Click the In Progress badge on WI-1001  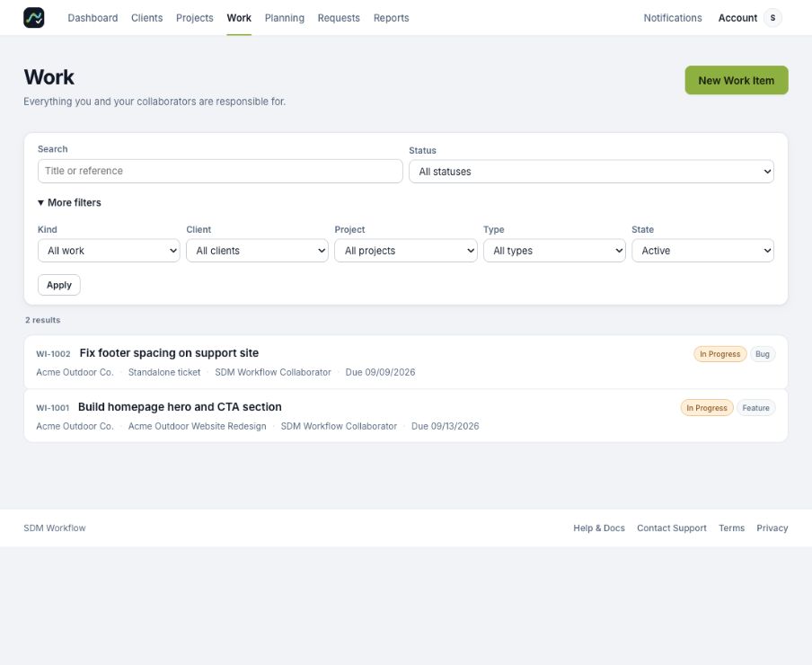(x=707, y=408)
